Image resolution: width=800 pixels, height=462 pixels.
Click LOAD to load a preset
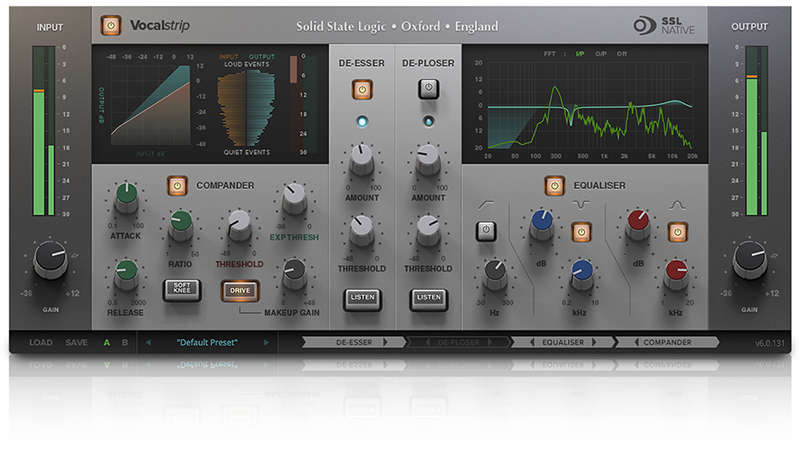[41, 342]
